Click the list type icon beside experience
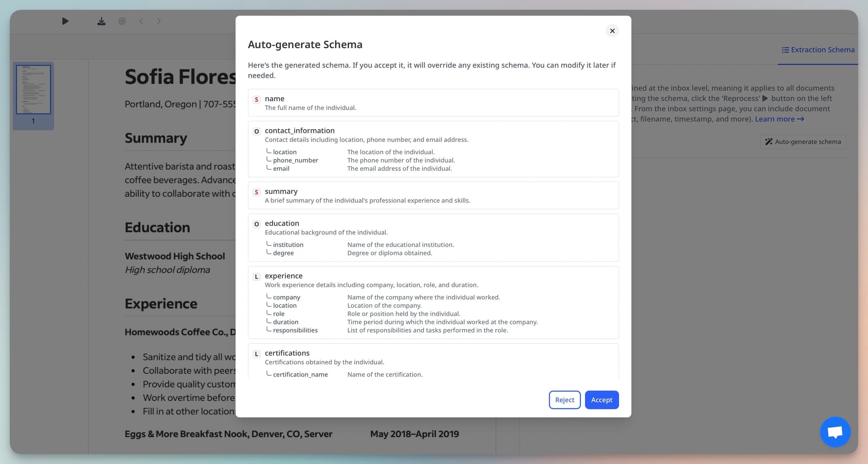Image resolution: width=868 pixels, height=464 pixels. (256, 277)
